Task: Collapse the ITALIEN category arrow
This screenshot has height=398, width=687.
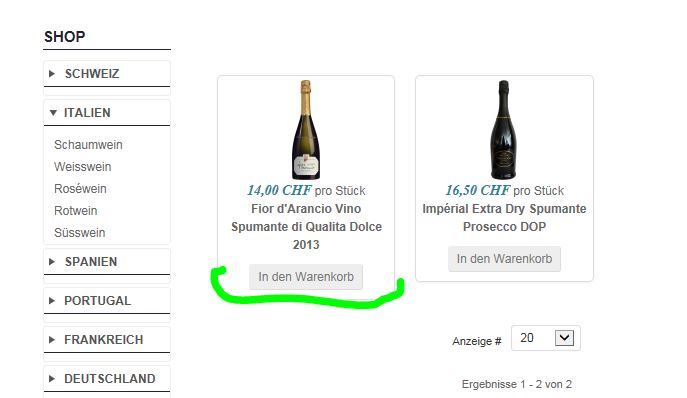Action: 53,113
